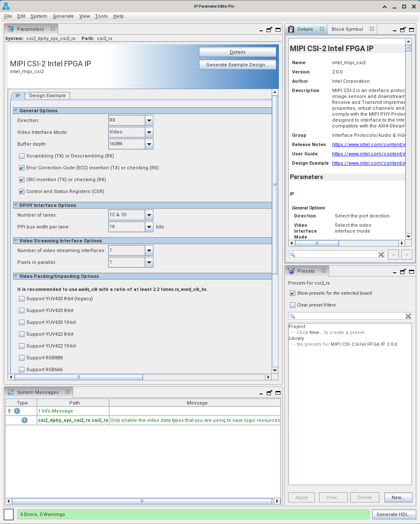Detach the Parameters panel with the undock icon
This screenshot has height=524, width=420.
point(270,30)
